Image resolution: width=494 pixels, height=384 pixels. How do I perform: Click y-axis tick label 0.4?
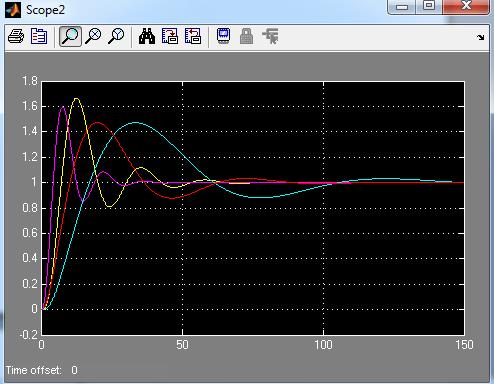click(x=30, y=258)
